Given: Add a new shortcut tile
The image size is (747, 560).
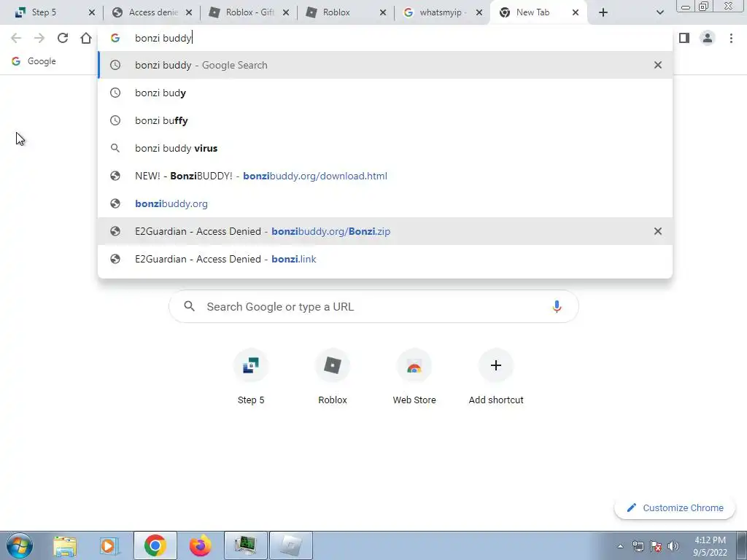Looking at the screenshot, I should [496, 377].
